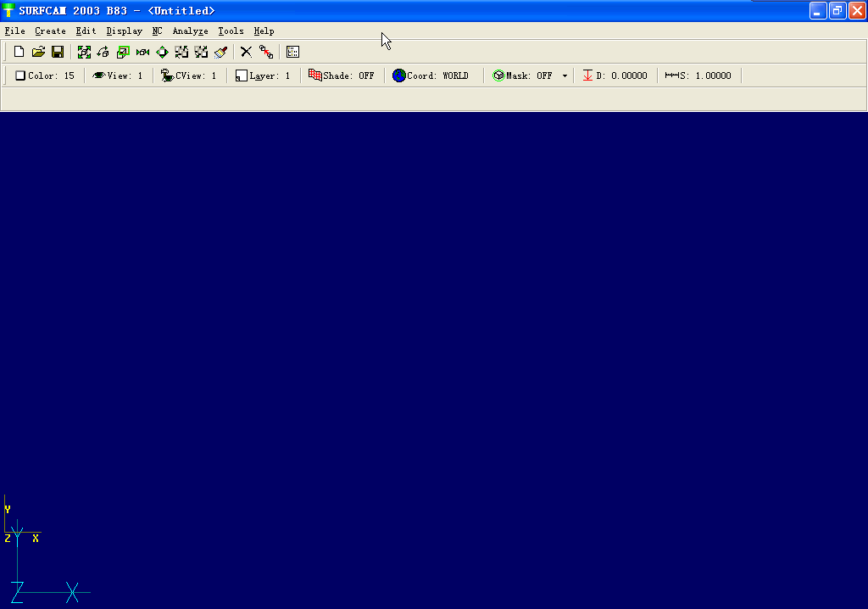Image resolution: width=868 pixels, height=609 pixels.
Task: Restore down the SURFCAM window
Action: 837,10
